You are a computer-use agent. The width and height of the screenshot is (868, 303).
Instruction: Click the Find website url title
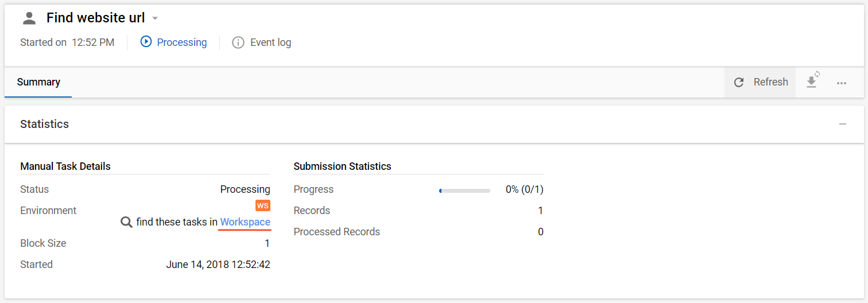pos(96,18)
